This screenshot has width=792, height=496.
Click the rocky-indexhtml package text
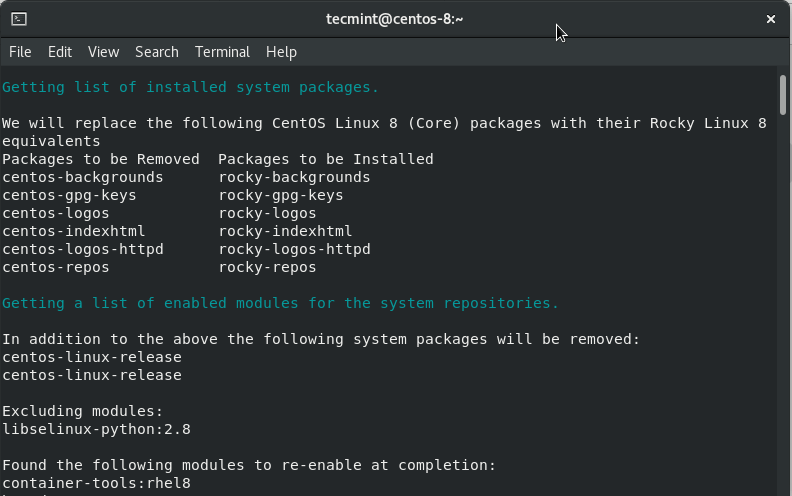(285, 231)
